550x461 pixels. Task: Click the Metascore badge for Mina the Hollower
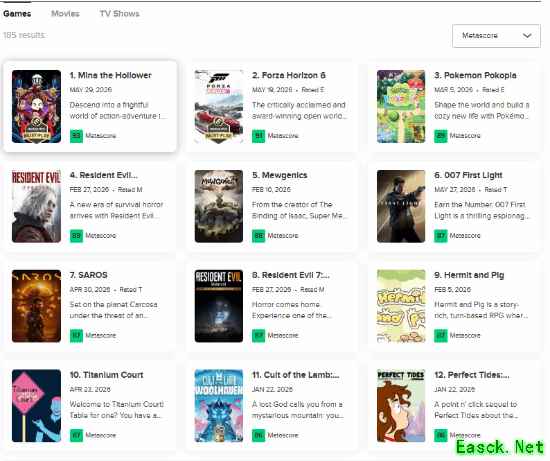pyautogui.click(x=76, y=136)
